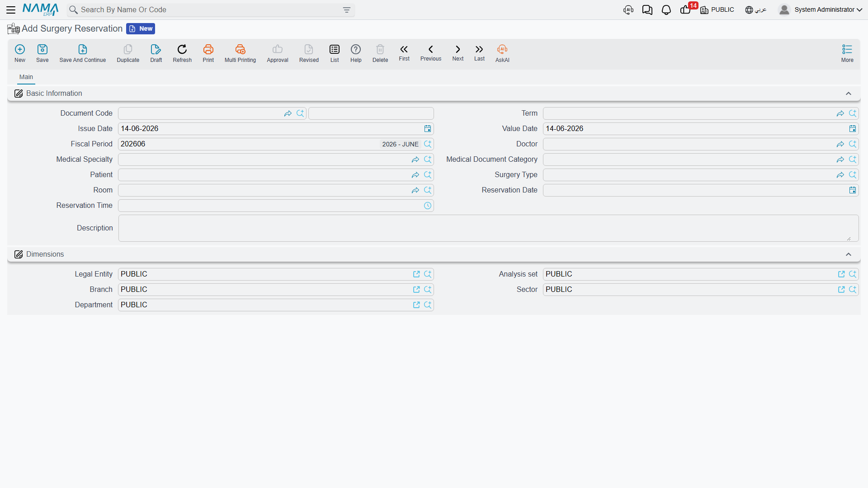Go to Medical Document Category record arrow
Viewport: 868px width, 488px height.
pos(840,160)
